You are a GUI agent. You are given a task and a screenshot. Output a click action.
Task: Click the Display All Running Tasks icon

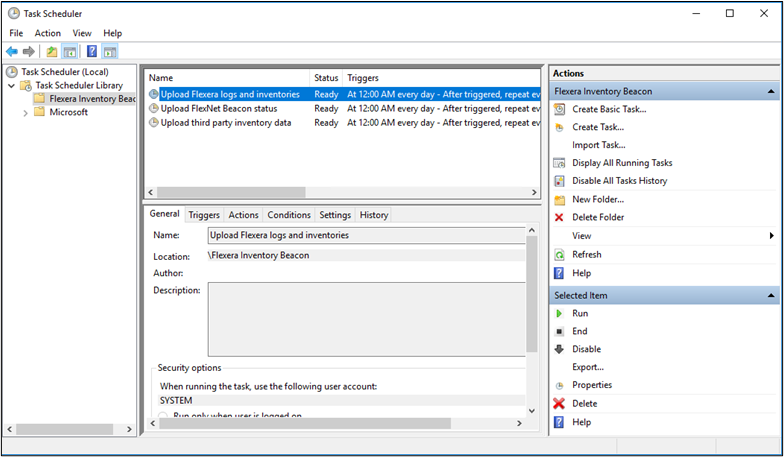click(560, 163)
